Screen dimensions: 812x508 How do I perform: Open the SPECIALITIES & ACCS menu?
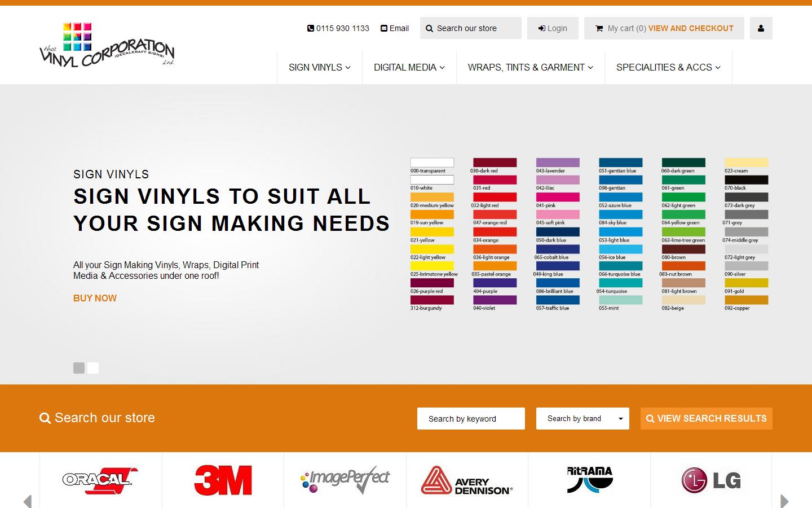pyautogui.click(x=668, y=67)
